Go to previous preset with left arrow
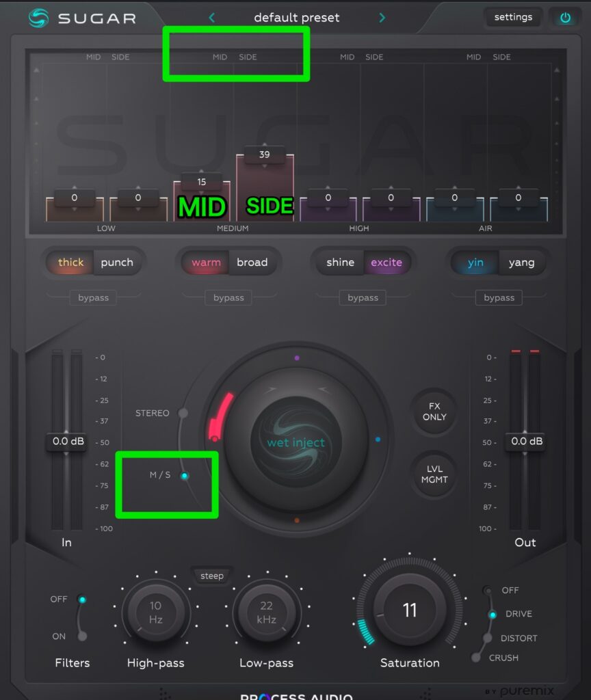This screenshot has width=591, height=700. [211, 18]
